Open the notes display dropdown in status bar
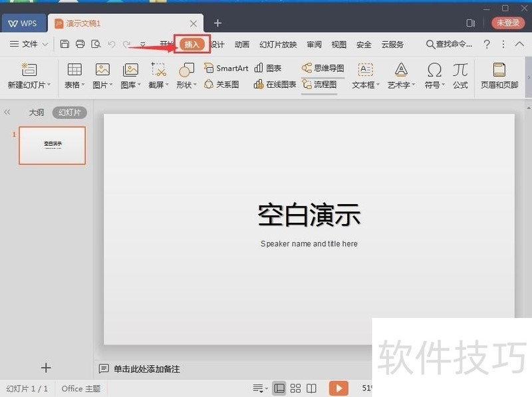Image resolution: width=532 pixels, height=397 pixels. coord(260,388)
